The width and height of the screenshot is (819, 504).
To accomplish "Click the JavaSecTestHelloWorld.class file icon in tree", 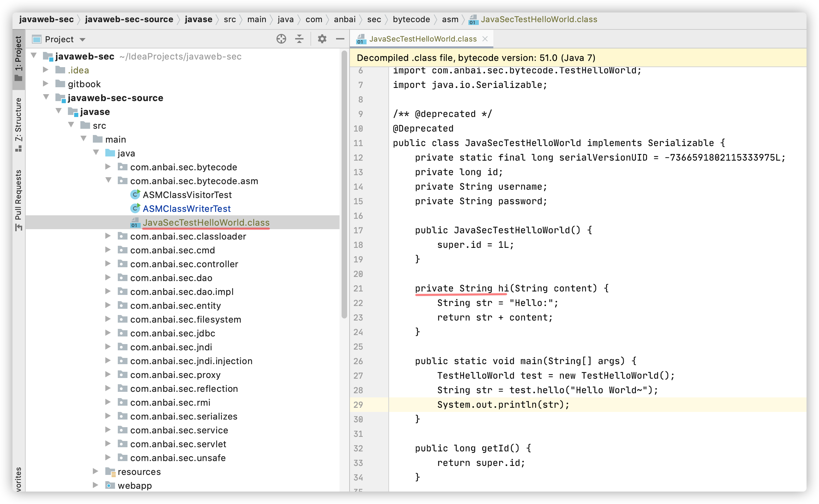I will (135, 223).
